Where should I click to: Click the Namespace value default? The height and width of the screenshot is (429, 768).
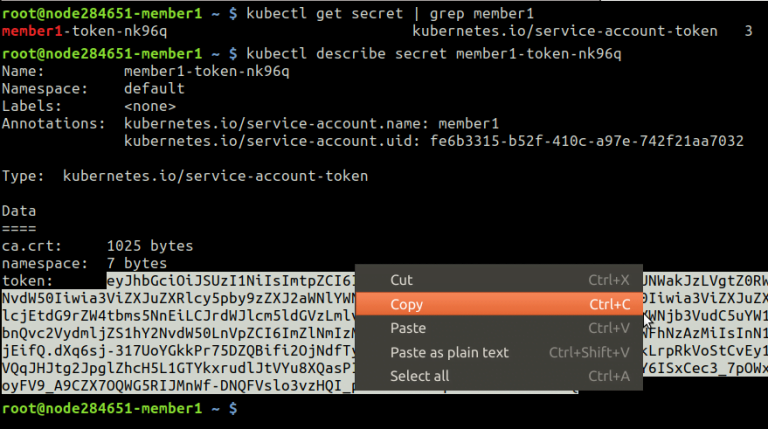(x=154, y=89)
